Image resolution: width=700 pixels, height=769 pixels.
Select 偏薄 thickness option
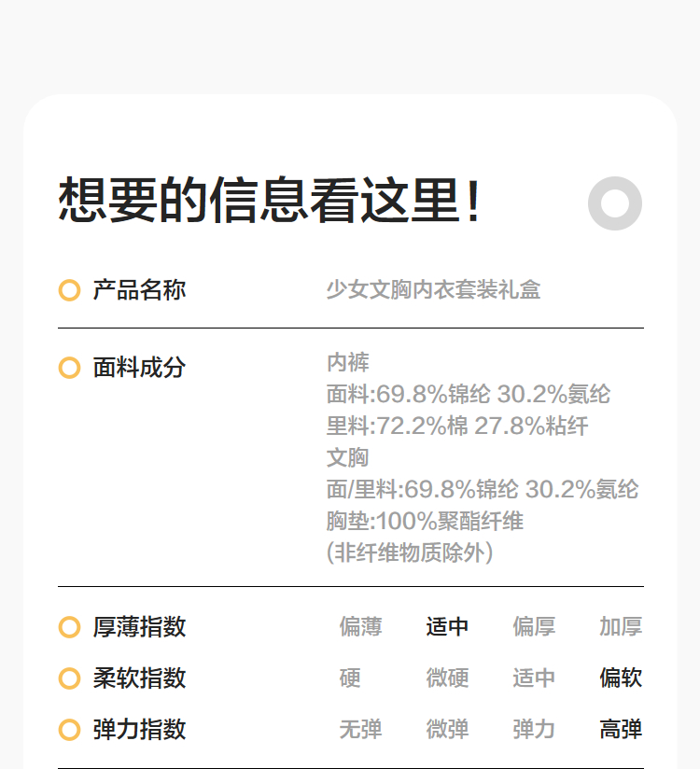(360, 627)
